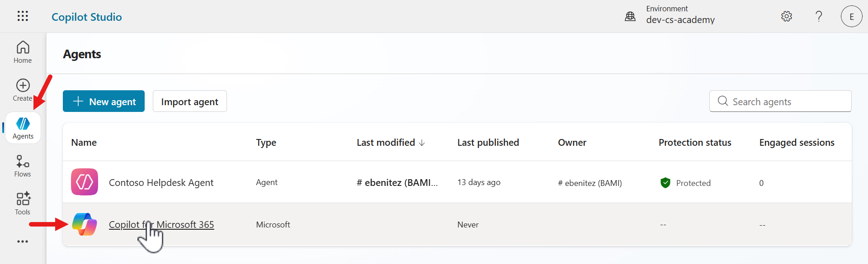Click the Import agent button
This screenshot has height=264, width=868.
(189, 101)
